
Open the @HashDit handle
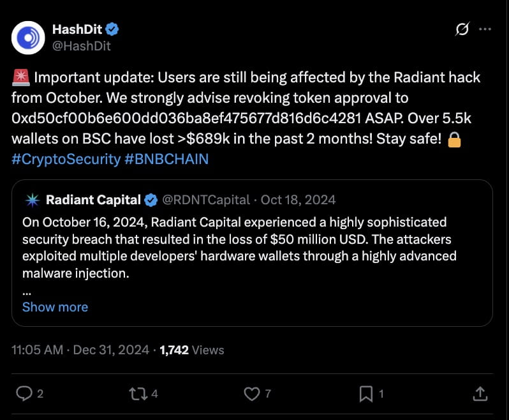coord(82,46)
